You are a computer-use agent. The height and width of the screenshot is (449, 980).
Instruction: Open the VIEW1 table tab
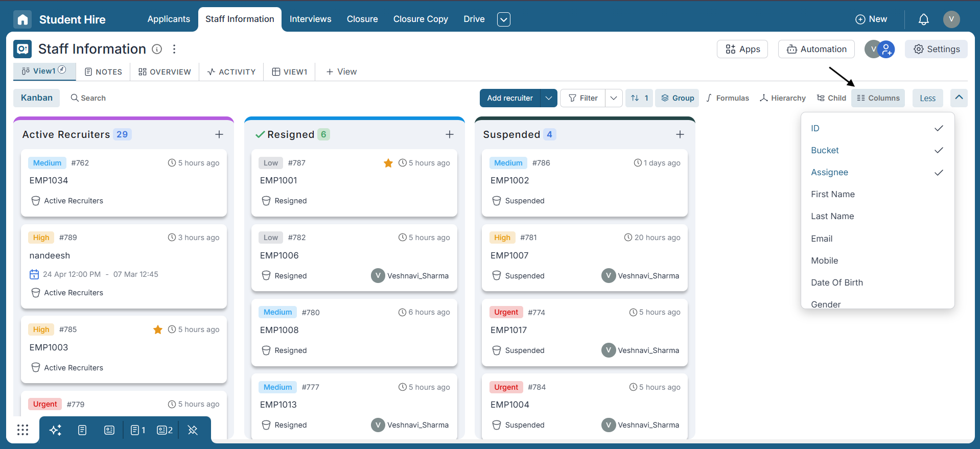click(290, 72)
